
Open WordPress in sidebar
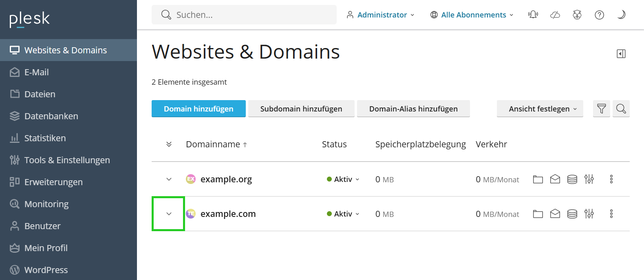click(68, 269)
